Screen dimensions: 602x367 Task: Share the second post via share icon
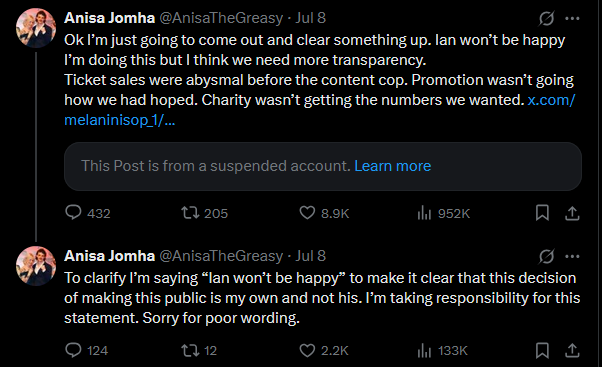click(x=572, y=350)
